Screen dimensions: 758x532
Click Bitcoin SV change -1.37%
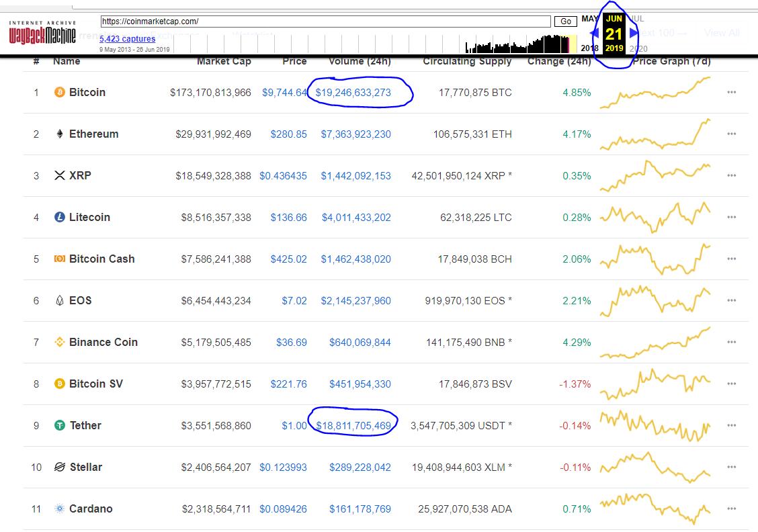point(575,384)
